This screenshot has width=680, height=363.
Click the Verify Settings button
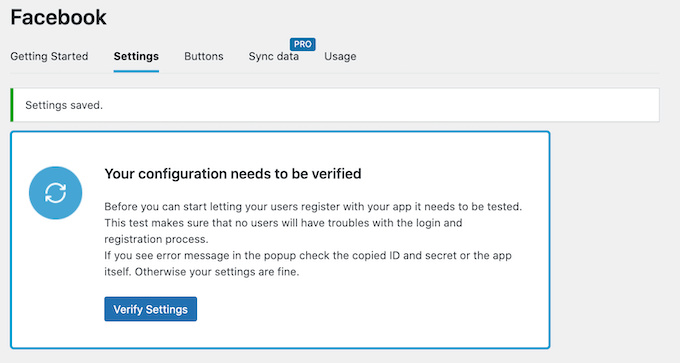150,309
